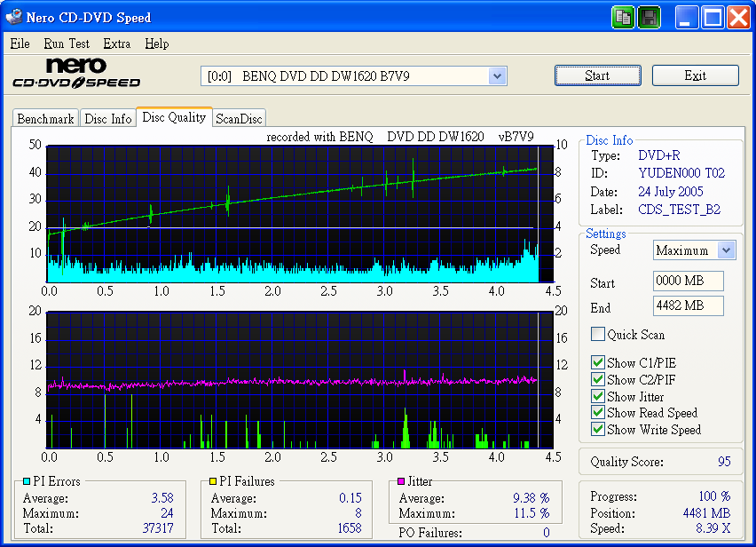The height and width of the screenshot is (547, 756).
Task: Click the Start button
Action: 597,75
